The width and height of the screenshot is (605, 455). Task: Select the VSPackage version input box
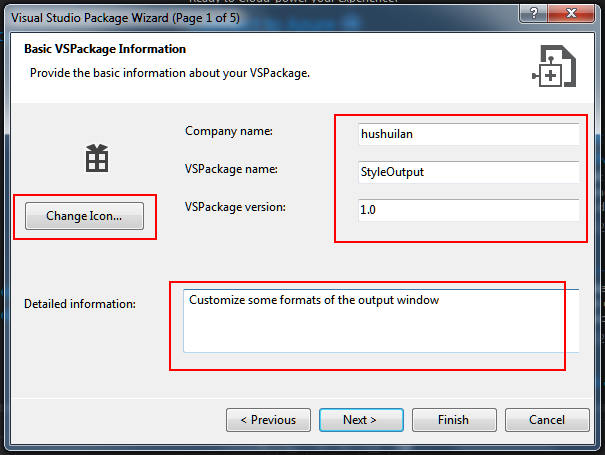[468, 210]
